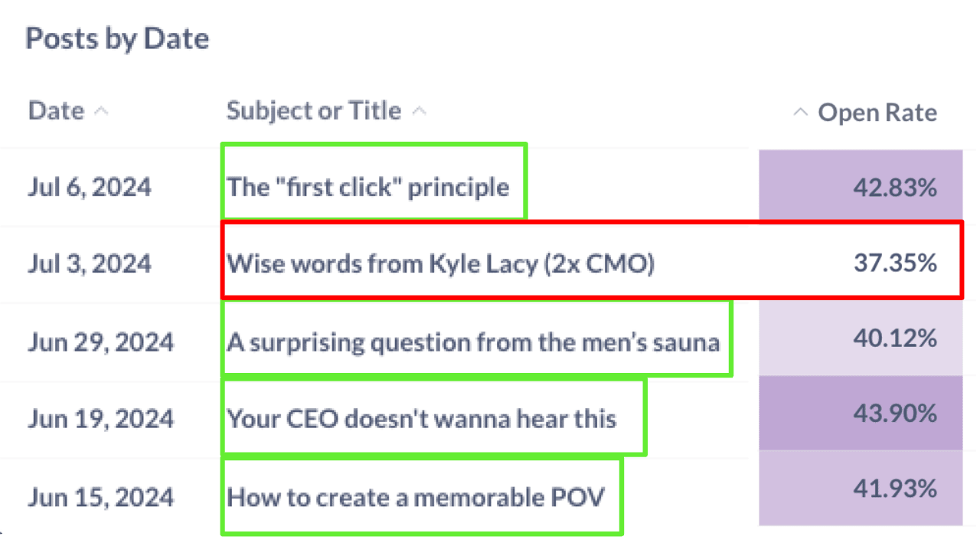Click the sort caret beside Subject or Title

pyautogui.click(x=419, y=112)
